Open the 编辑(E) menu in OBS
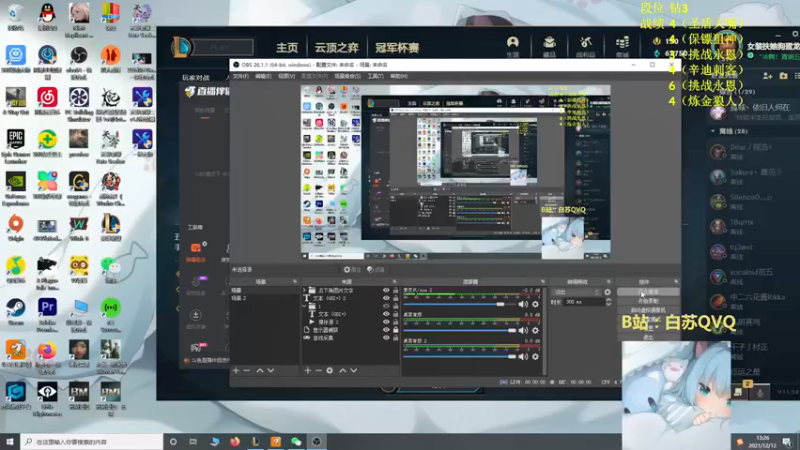 (x=263, y=76)
